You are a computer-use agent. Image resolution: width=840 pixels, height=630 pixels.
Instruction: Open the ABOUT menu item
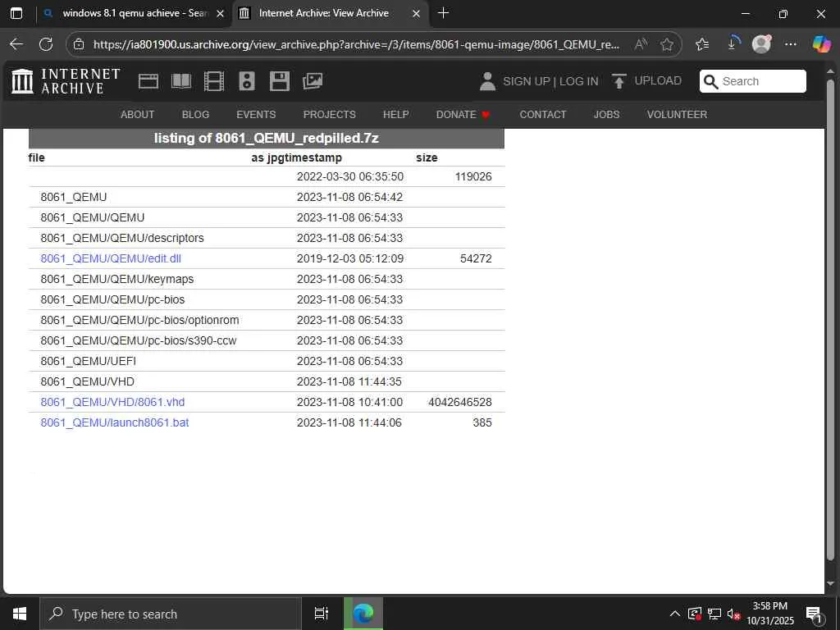137,114
